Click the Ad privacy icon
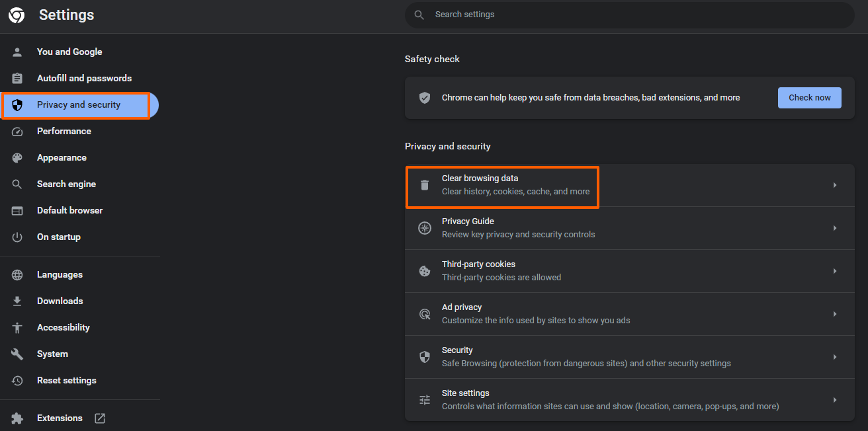The width and height of the screenshot is (868, 431). [425, 314]
